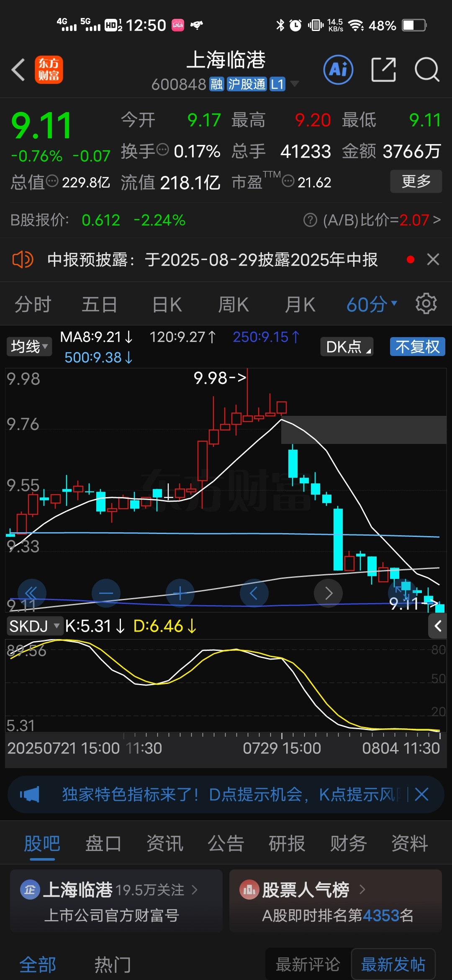The height and width of the screenshot is (980, 452).
Task: Move chart cursor right
Action: (x=329, y=593)
